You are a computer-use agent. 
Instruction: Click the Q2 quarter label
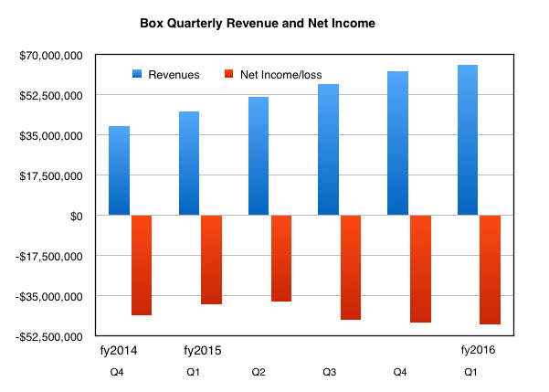tap(259, 372)
